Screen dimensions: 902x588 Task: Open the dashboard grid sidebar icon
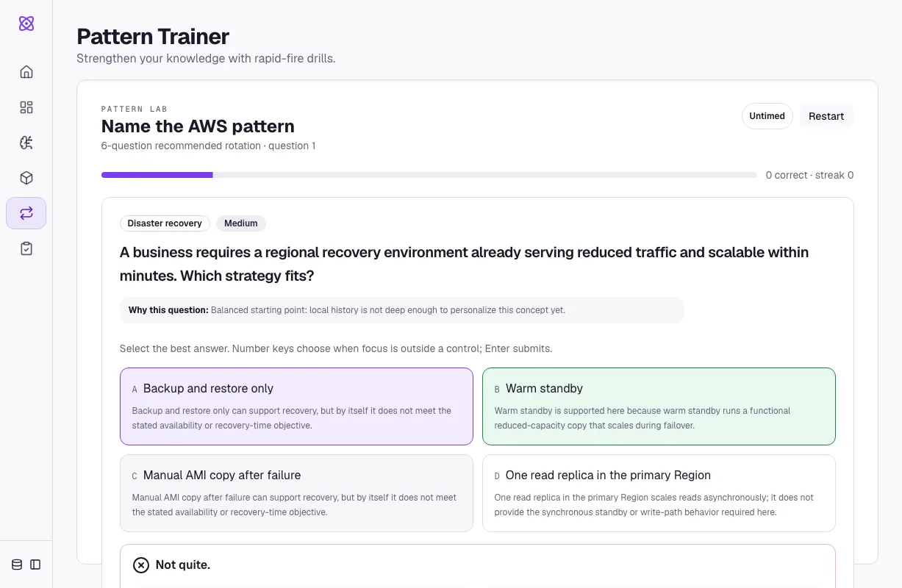coord(26,107)
